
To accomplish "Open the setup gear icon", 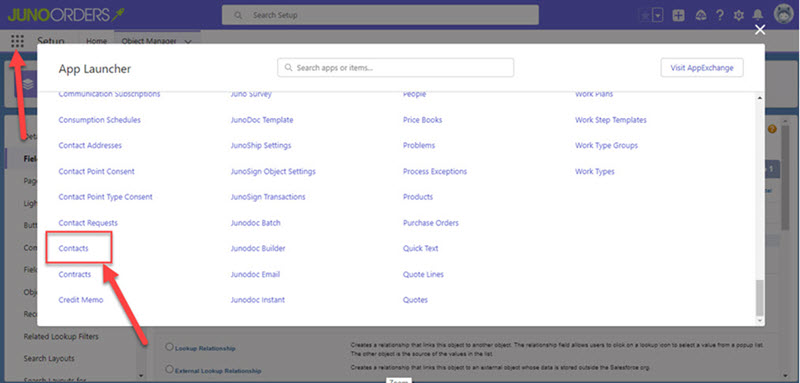I will point(738,15).
